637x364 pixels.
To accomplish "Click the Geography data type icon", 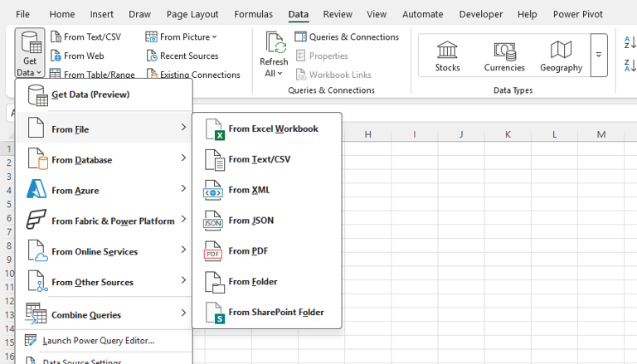I will point(561,50).
